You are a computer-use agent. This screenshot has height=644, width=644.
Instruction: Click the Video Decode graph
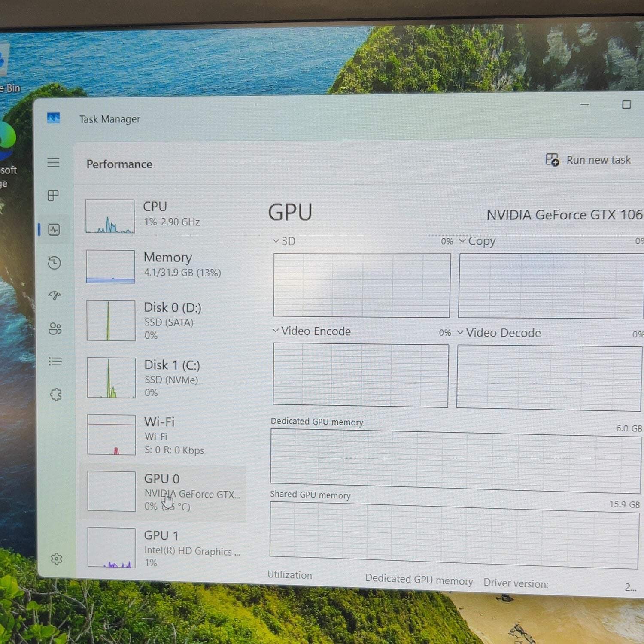(549, 378)
